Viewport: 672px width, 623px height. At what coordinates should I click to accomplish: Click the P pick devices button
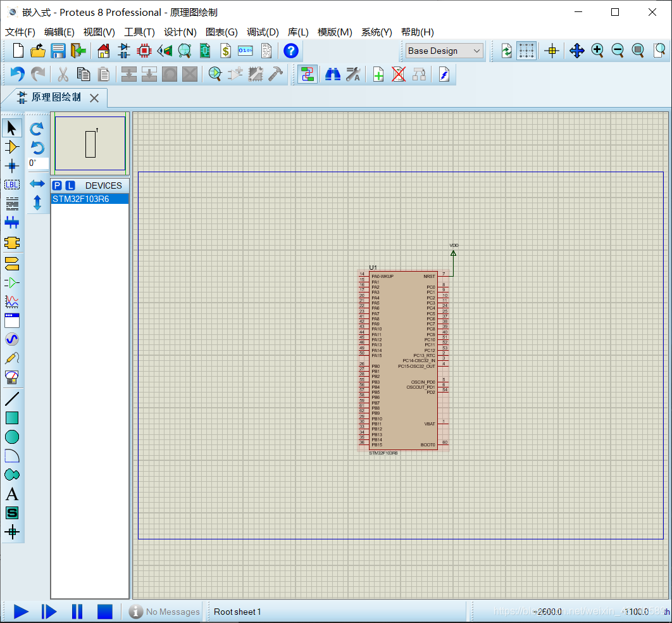pos(57,186)
